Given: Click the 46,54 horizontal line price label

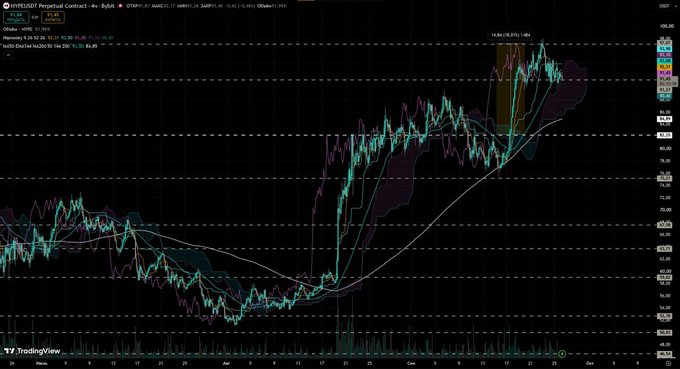Looking at the screenshot, I should click(x=665, y=354).
